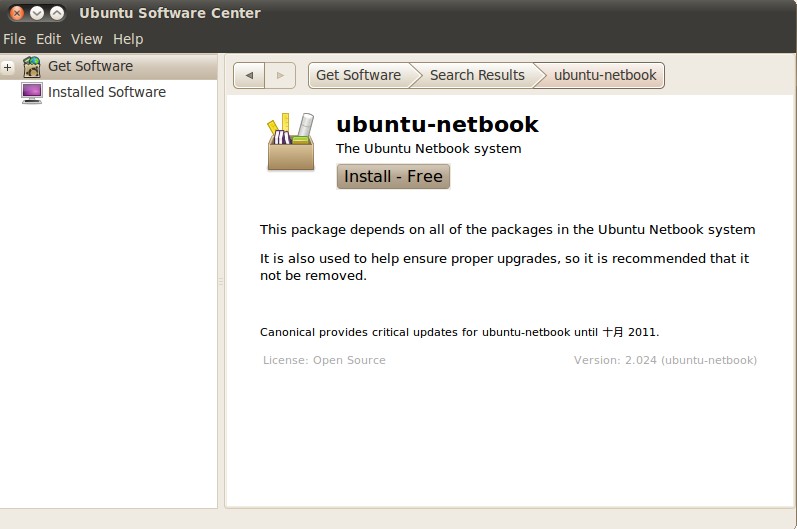Screen dimensions: 797x529
Task: Click the ubuntu-netbook package box icon
Action: tap(291, 142)
